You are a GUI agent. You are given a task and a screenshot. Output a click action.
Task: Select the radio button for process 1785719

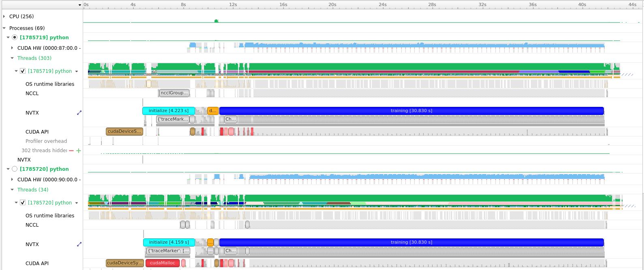[15, 38]
